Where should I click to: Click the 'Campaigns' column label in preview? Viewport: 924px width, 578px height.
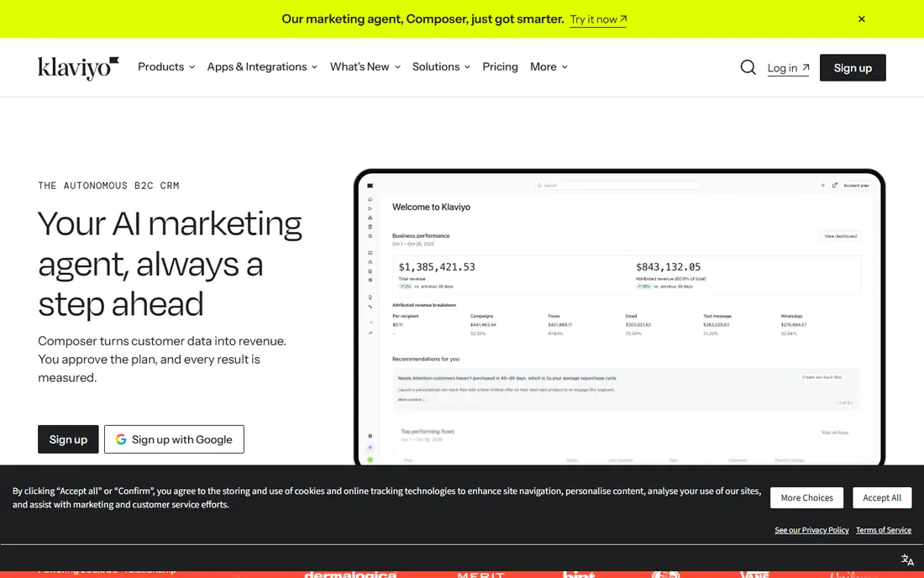481,317
